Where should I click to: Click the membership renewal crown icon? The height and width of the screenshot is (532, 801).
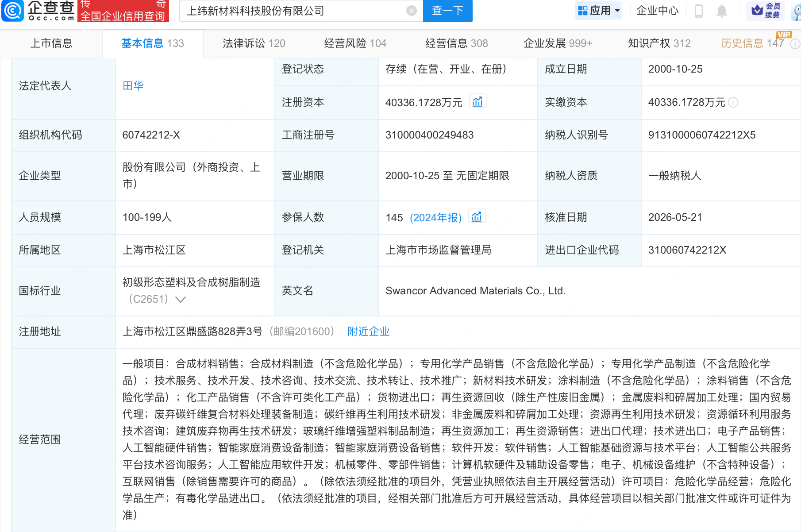[757, 10]
